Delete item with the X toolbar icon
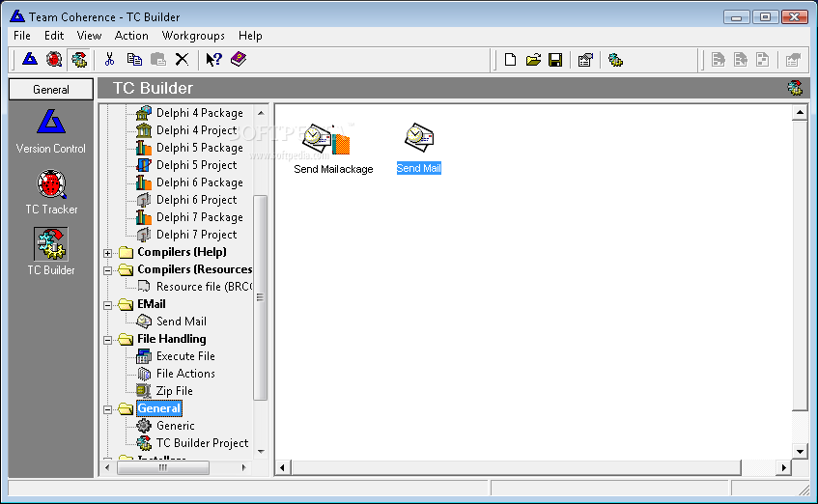Viewport: 818px width, 504px height. (182, 60)
